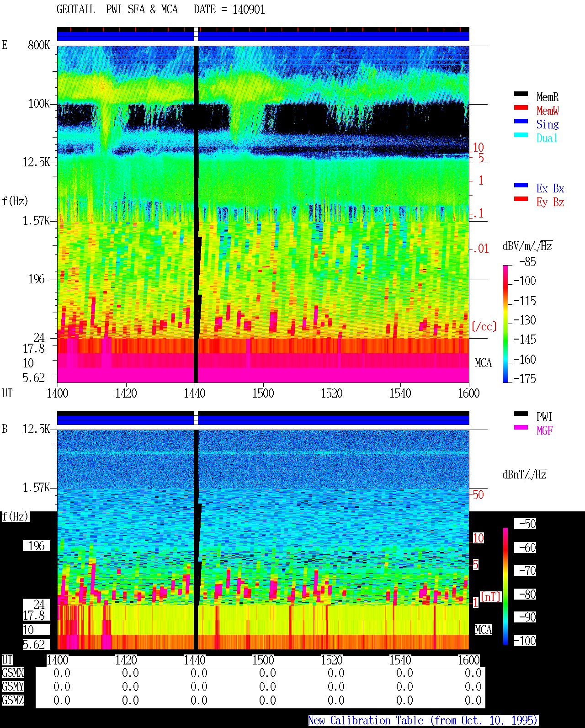
Task: Click the dBnT magnetic field color bar
Action: tap(505, 586)
